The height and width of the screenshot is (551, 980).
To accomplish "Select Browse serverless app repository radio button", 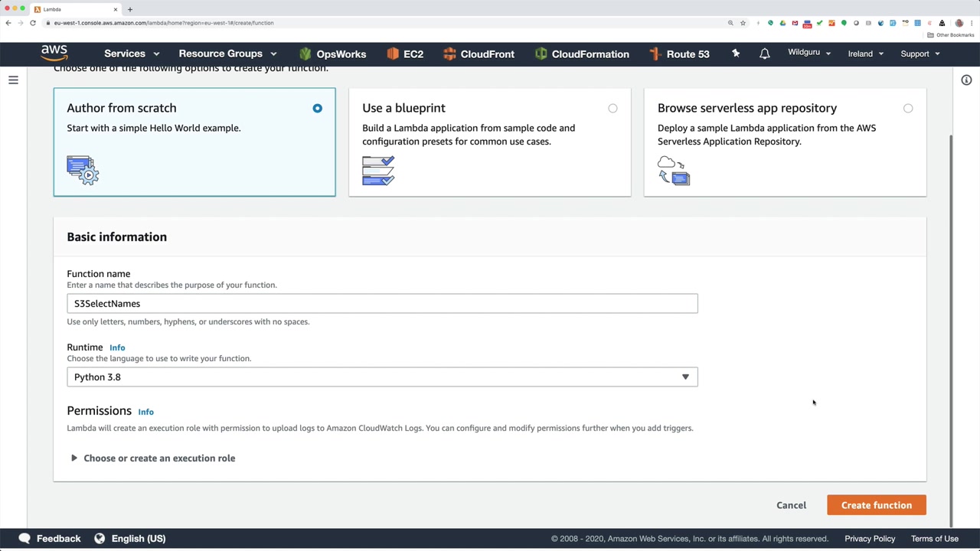I will [908, 108].
